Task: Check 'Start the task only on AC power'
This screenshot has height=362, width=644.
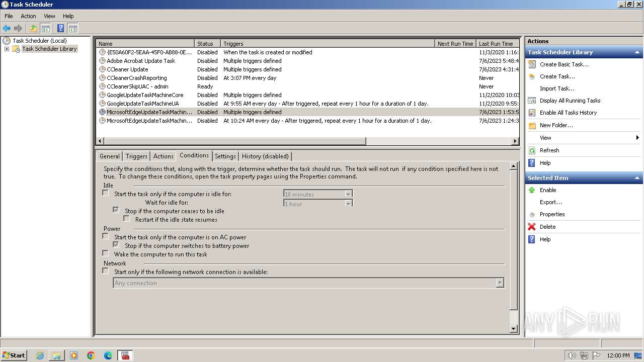Action: (x=105, y=236)
